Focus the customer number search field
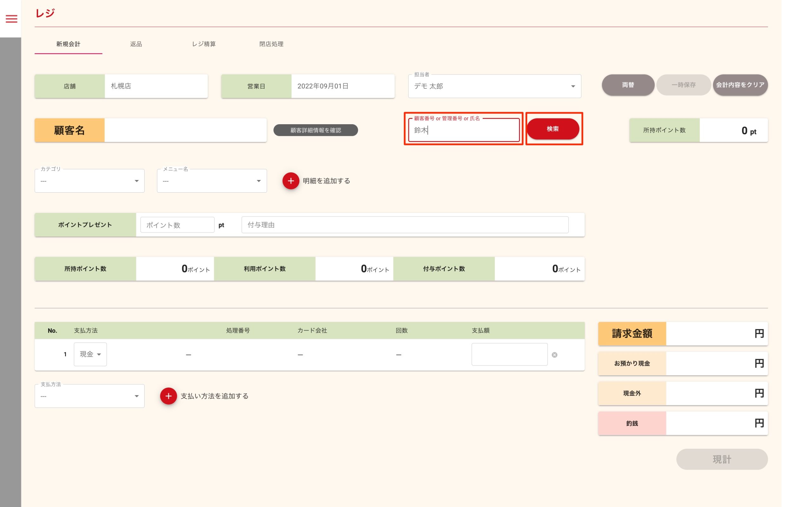 (464, 130)
